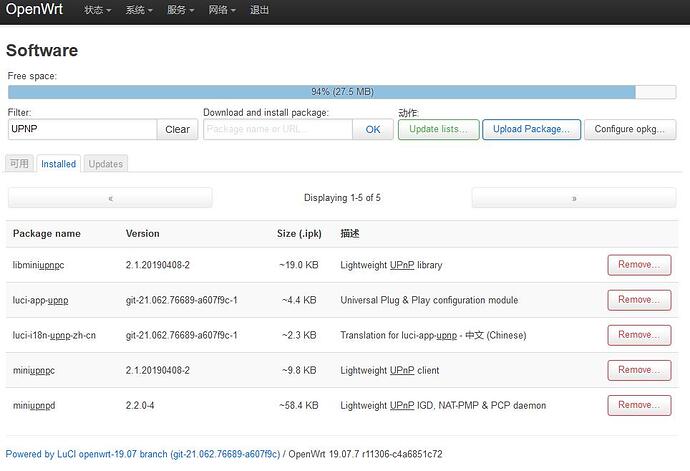Image resolution: width=690 pixels, height=471 pixels.
Task: Switch to the 可用 tab
Action: [19, 164]
